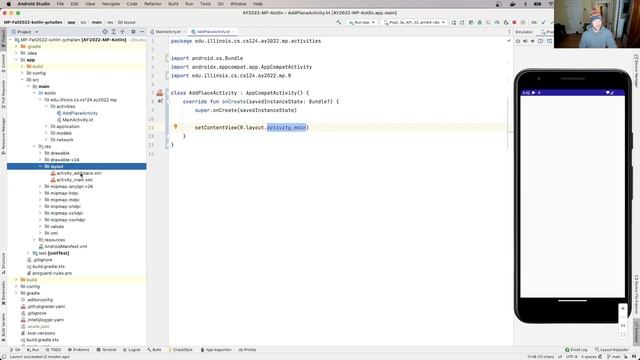Click the Select Opened File target icon
640x360 pixels.
(x=105, y=31)
